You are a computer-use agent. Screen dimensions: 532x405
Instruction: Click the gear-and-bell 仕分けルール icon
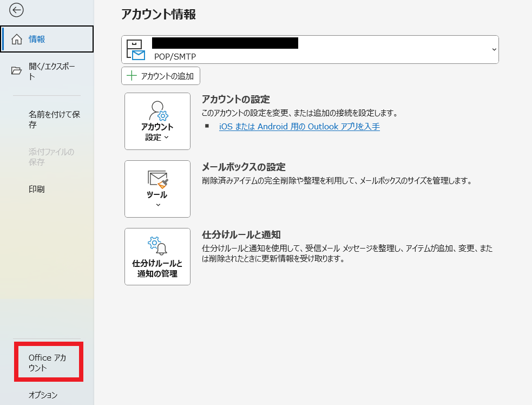click(x=157, y=246)
